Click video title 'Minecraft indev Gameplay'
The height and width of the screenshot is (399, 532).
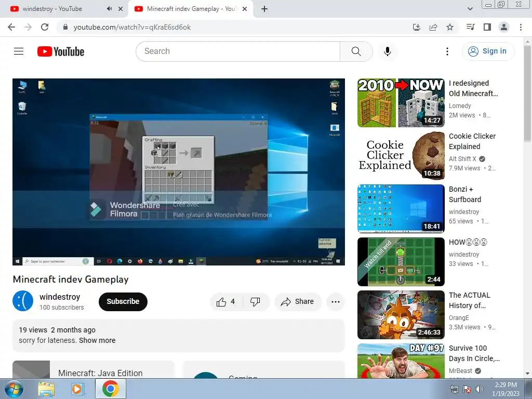[x=71, y=279]
